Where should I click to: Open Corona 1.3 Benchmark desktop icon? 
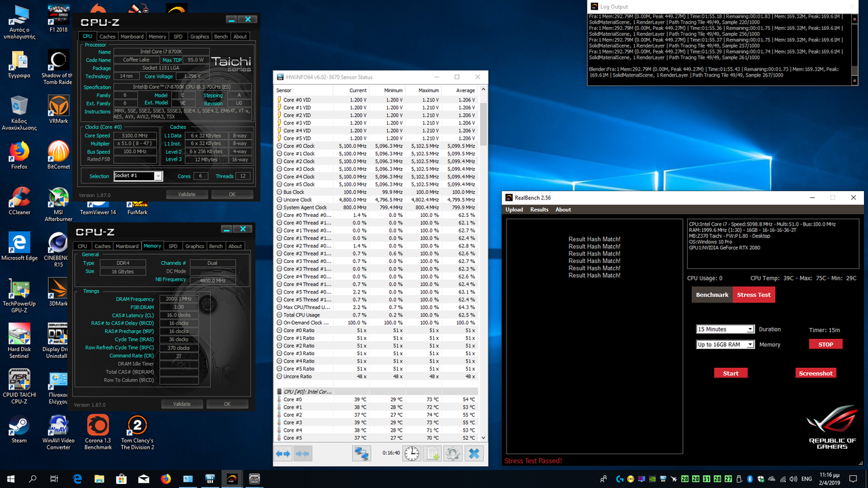(98, 433)
